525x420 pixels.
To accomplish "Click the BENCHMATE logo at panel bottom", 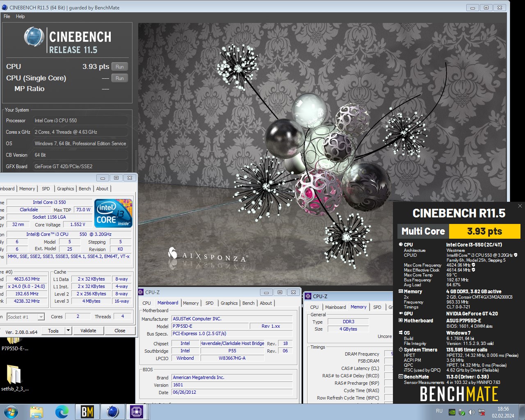I will [459, 394].
